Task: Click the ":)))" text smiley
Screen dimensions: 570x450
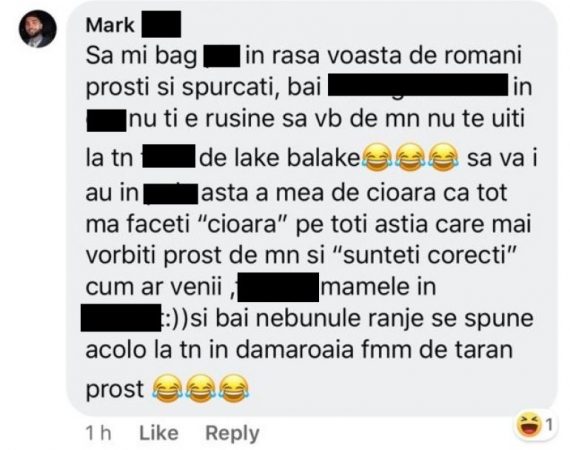Action: (x=174, y=319)
